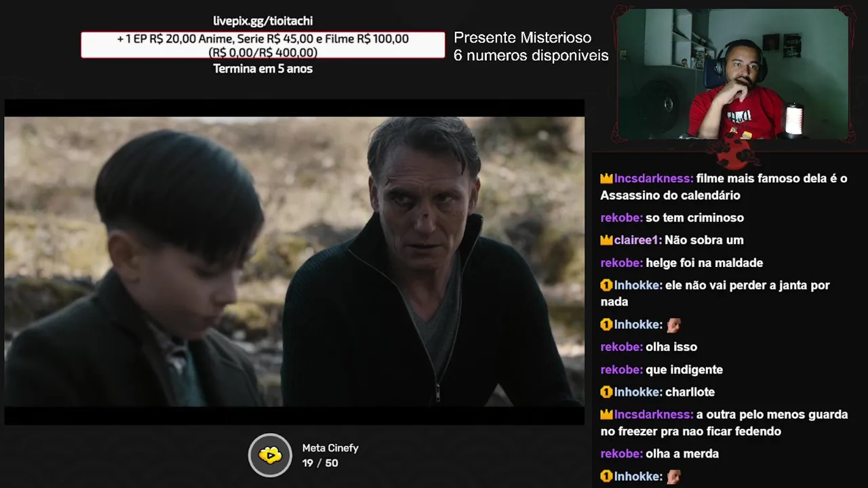Screen dimensions: 868x488
Task: Click the crown badge beside clairee1
Action: (x=606, y=240)
